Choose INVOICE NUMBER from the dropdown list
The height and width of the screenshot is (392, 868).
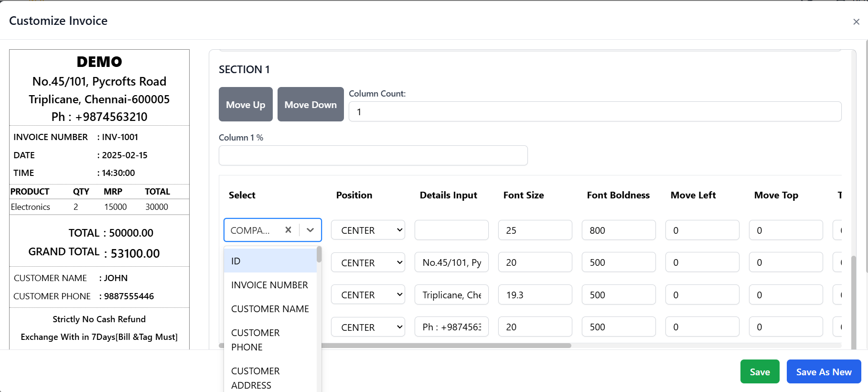click(x=270, y=285)
